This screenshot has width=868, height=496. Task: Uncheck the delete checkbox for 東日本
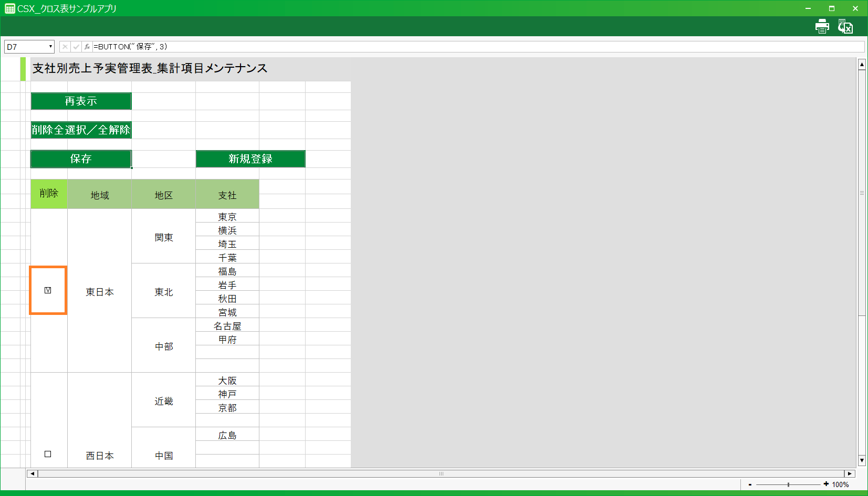(x=48, y=290)
